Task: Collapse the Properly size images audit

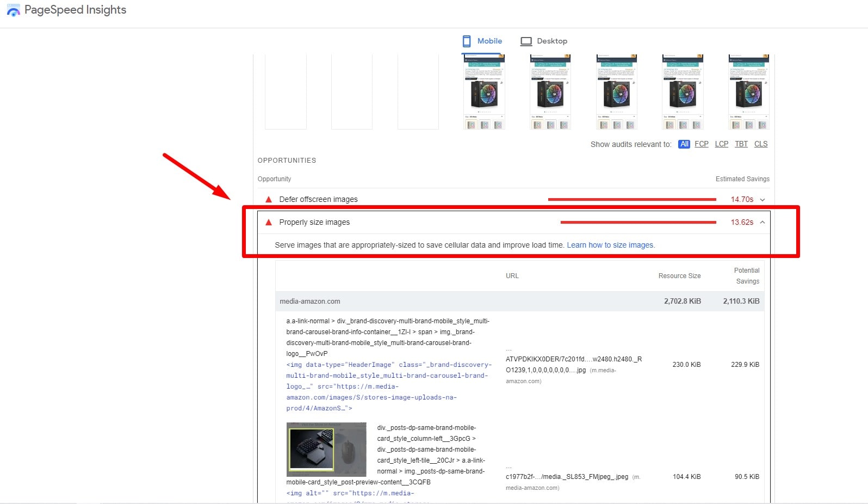Action: [x=762, y=223]
